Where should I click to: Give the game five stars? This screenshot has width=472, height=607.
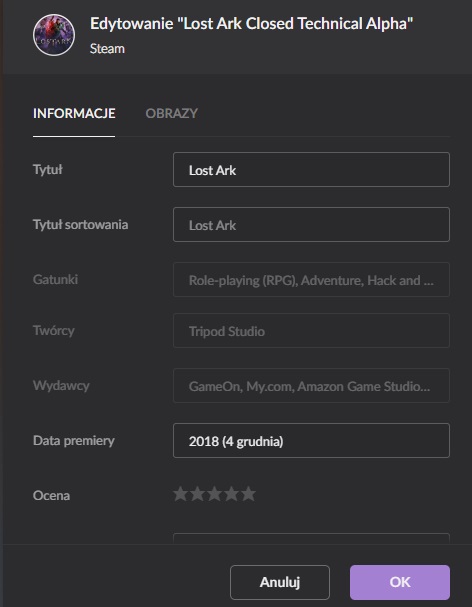pyautogui.click(x=249, y=494)
